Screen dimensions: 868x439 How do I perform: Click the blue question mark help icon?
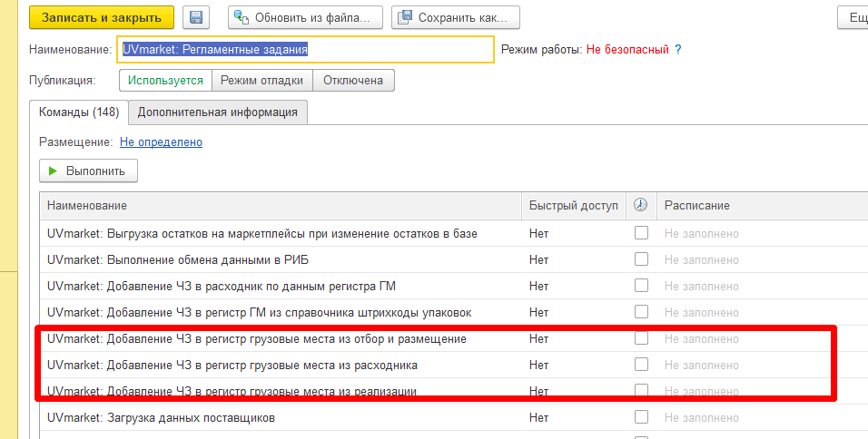[x=678, y=50]
